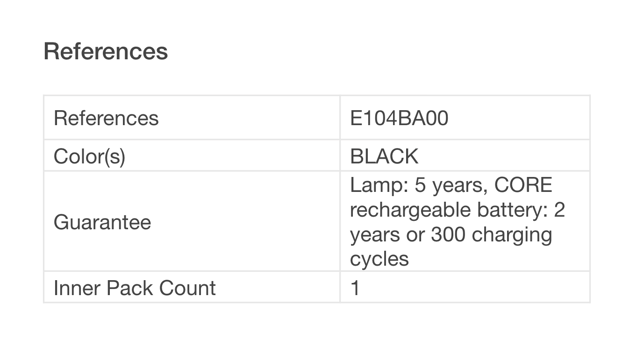Select the Guarantee row label

[x=102, y=222]
